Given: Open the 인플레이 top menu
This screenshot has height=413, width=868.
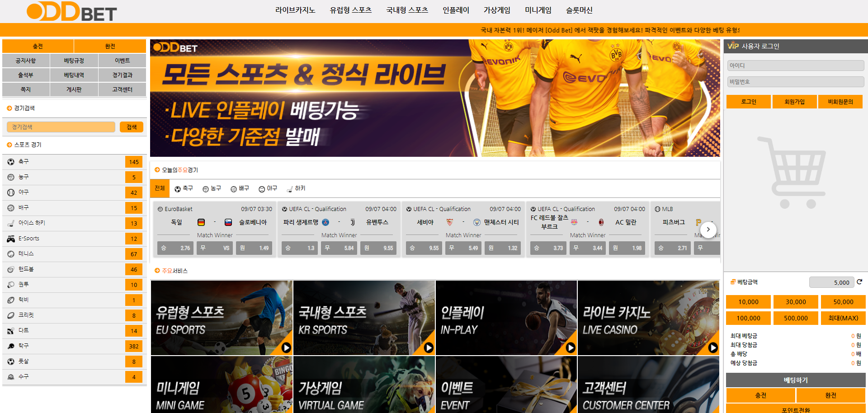Looking at the screenshot, I should tap(456, 10).
